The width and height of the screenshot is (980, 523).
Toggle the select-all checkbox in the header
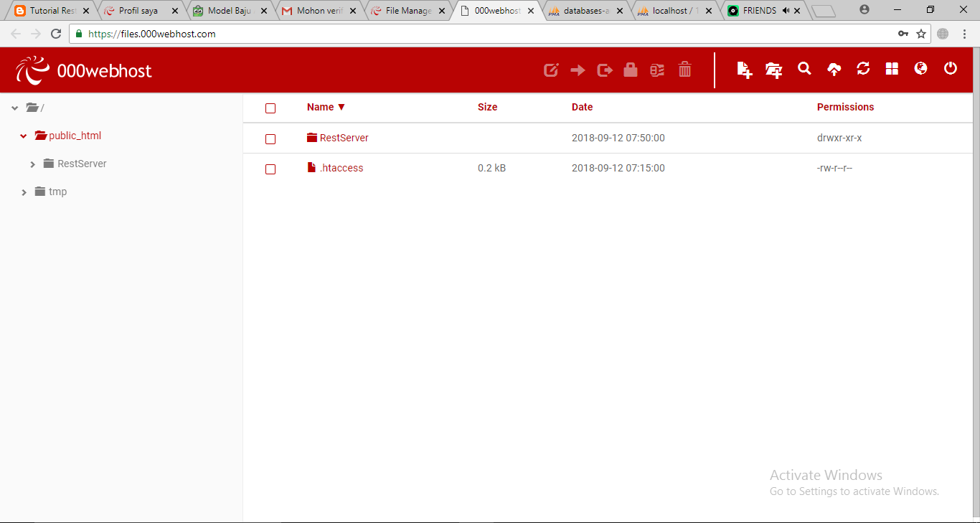270,108
